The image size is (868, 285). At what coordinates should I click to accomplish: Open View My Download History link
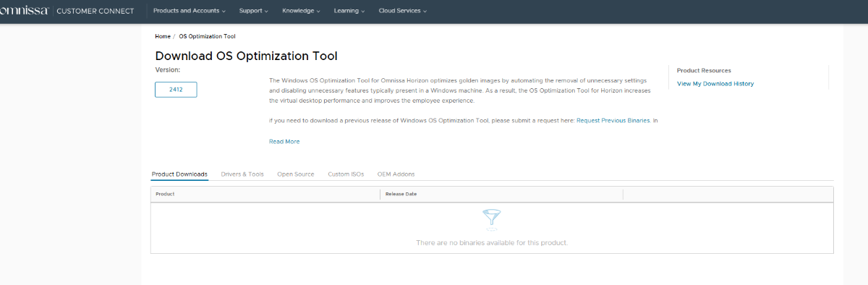pyautogui.click(x=715, y=84)
